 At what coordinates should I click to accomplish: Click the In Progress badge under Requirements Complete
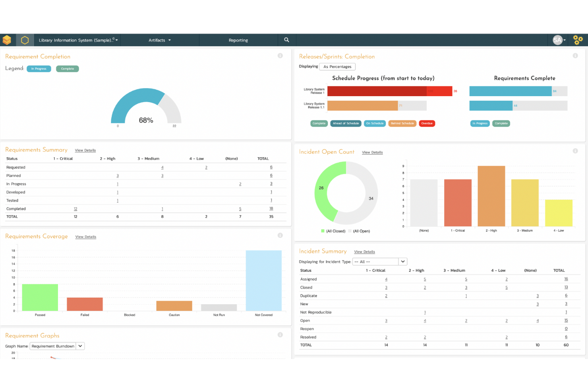point(480,124)
